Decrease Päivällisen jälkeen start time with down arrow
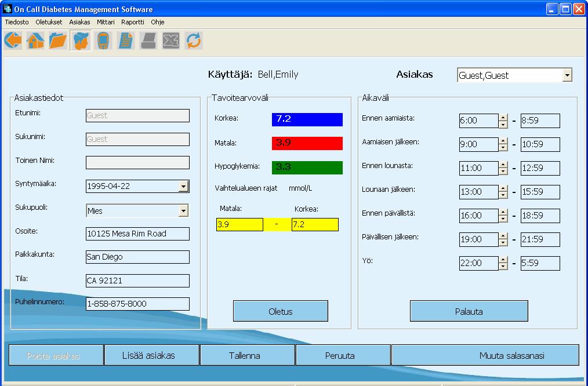The width and height of the screenshot is (588, 386). click(x=503, y=243)
